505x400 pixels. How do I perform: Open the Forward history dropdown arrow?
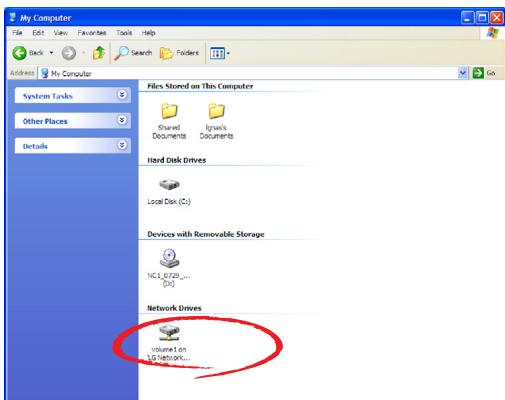click(x=83, y=53)
